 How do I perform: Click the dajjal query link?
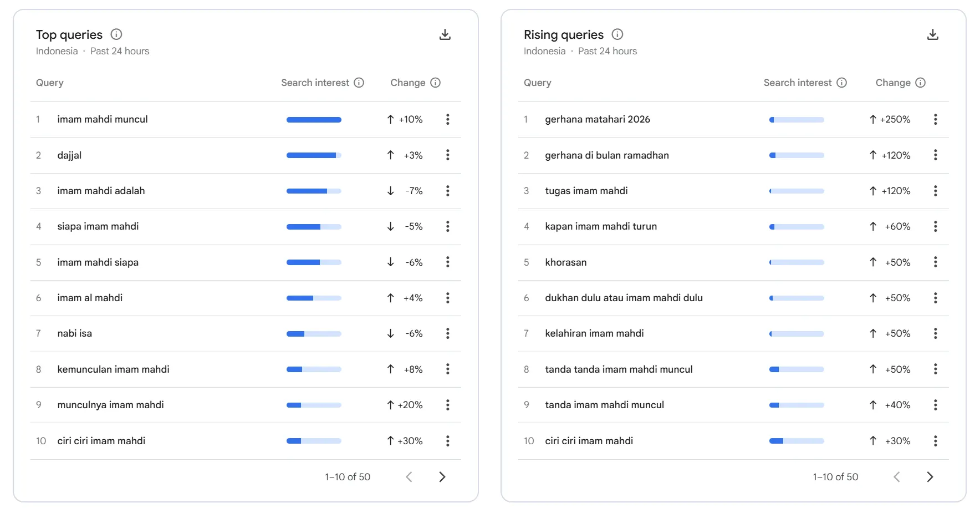[69, 155]
